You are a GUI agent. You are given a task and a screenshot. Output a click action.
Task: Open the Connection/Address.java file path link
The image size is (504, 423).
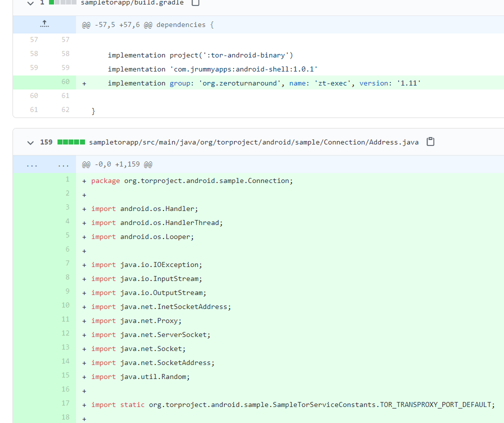253,142
